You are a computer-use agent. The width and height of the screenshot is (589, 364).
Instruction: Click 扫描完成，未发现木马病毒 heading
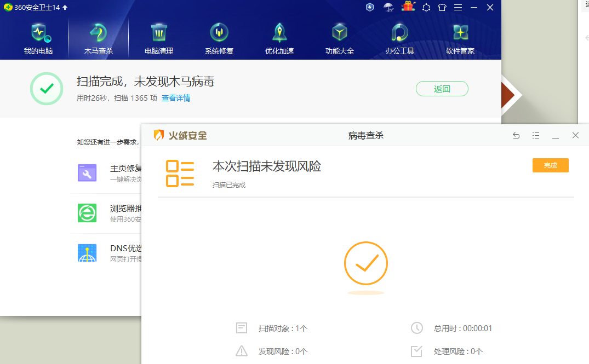pyautogui.click(x=146, y=82)
